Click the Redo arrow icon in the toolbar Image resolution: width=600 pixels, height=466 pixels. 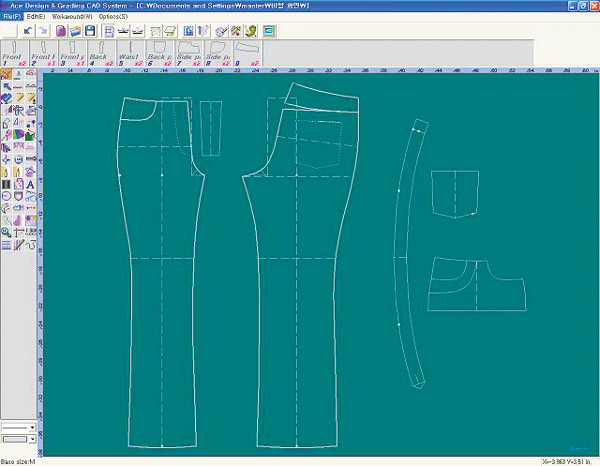coord(43,31)
